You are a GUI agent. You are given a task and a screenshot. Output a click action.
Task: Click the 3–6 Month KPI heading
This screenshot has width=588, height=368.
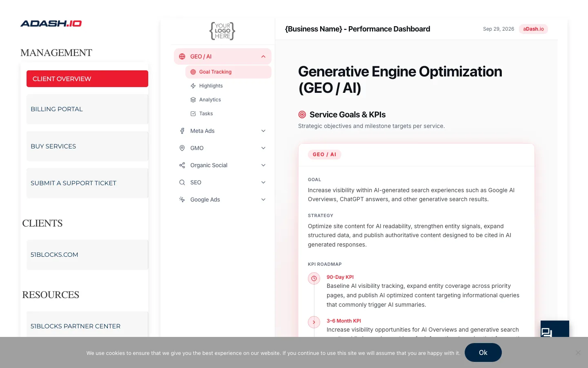(344, 321)
